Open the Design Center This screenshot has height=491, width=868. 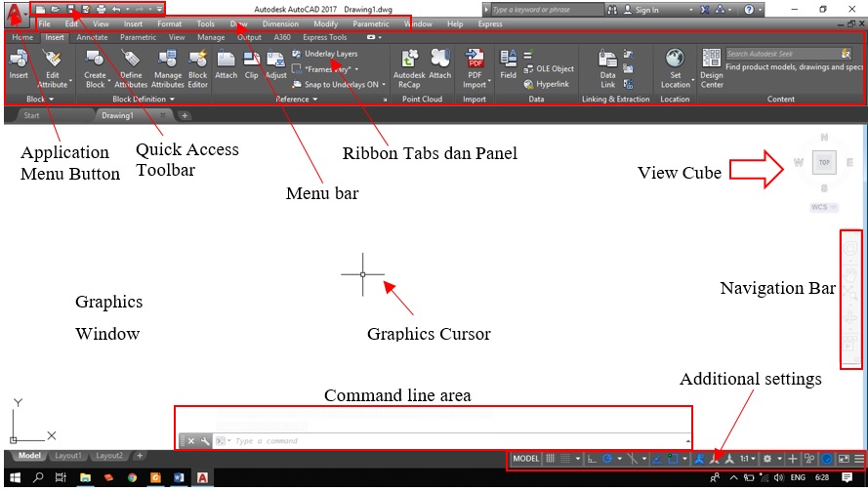coord(712,68)
